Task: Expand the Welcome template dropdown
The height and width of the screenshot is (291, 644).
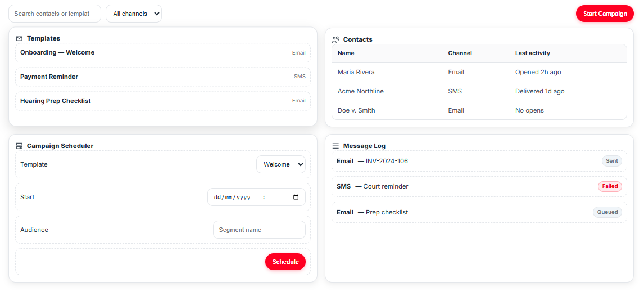Action: pos(281,164)
